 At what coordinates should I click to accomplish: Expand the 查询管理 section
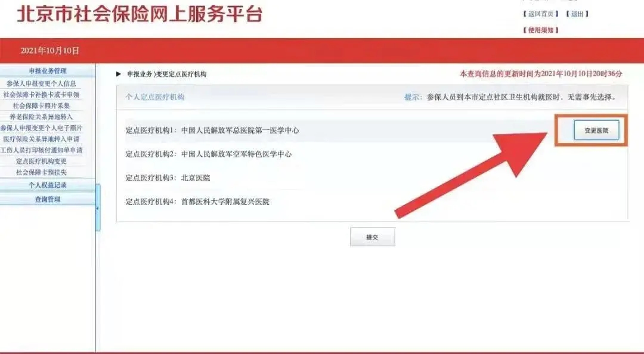tap(48, 200)
